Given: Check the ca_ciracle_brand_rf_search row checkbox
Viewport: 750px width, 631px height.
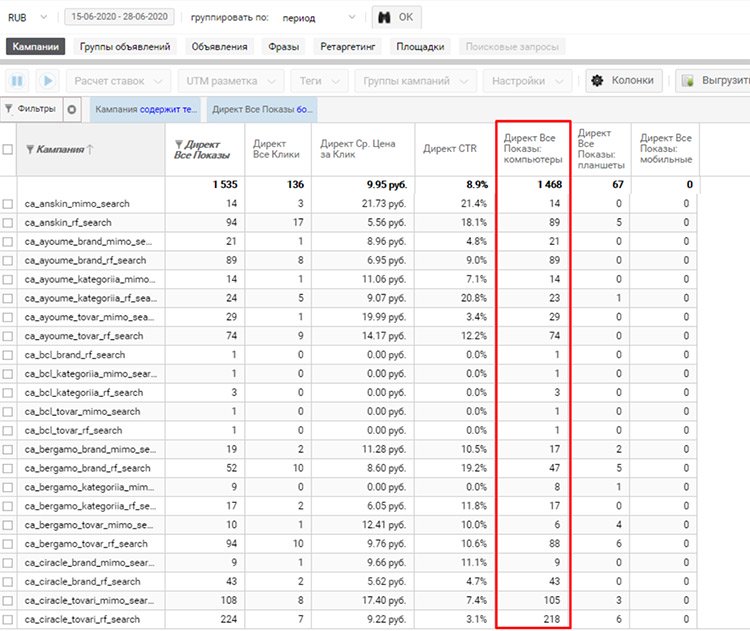Looking at the screenshot, I should click(x=8, y=582).
